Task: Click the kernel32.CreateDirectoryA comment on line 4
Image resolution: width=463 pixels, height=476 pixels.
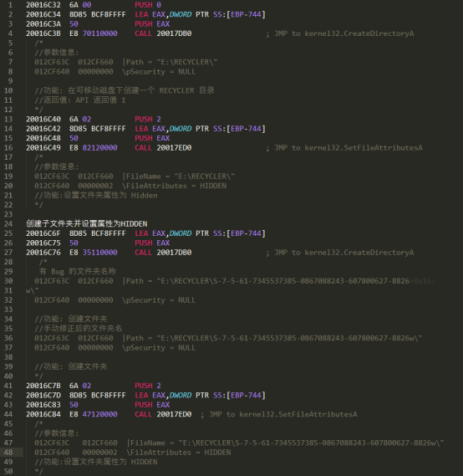Action: point(344,33)
